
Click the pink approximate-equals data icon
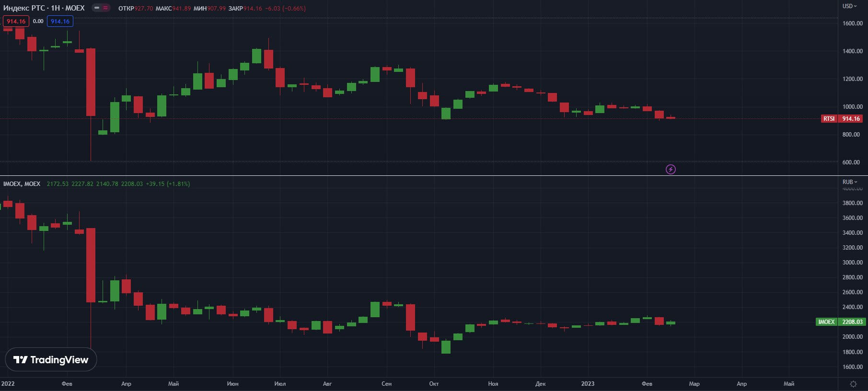coord(105,8)
